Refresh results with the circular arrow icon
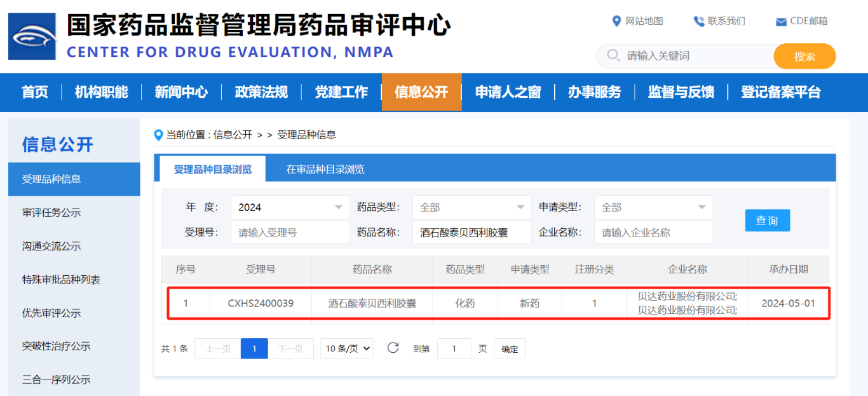This screenshot has height=396, width=868. [393, 348]
